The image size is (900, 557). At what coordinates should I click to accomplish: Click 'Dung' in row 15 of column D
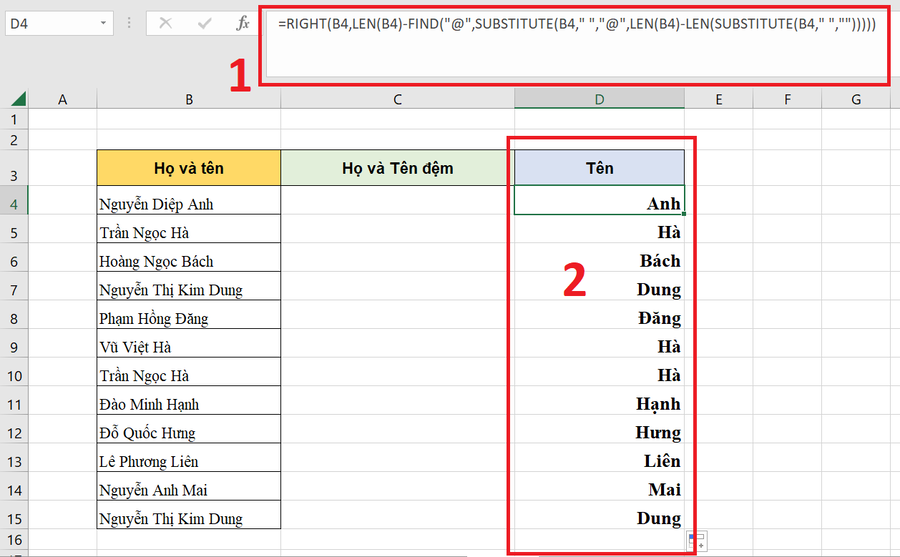point(599,515)
